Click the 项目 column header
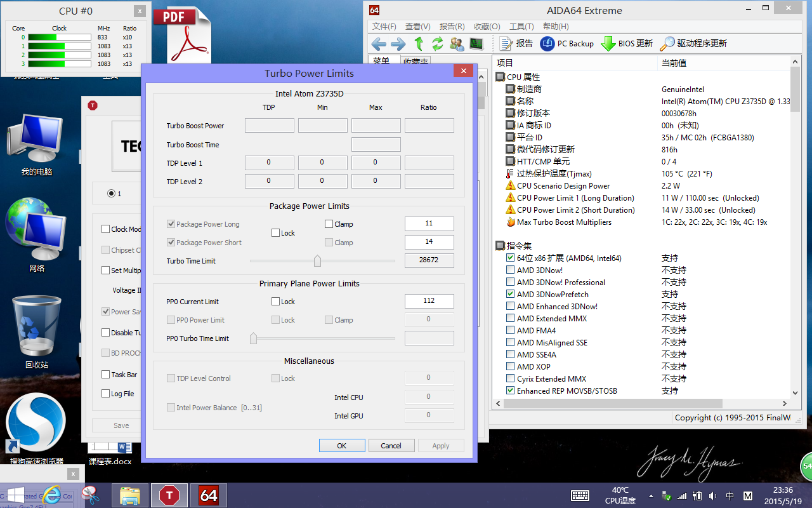Screen dimensions: 812x508 (x=575, y=63)
